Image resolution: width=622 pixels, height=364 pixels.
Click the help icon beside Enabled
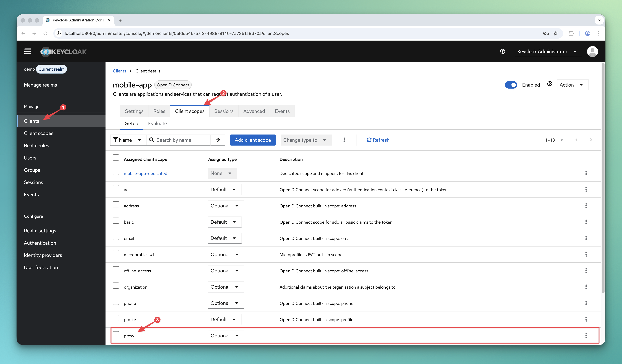coord(550,84)
